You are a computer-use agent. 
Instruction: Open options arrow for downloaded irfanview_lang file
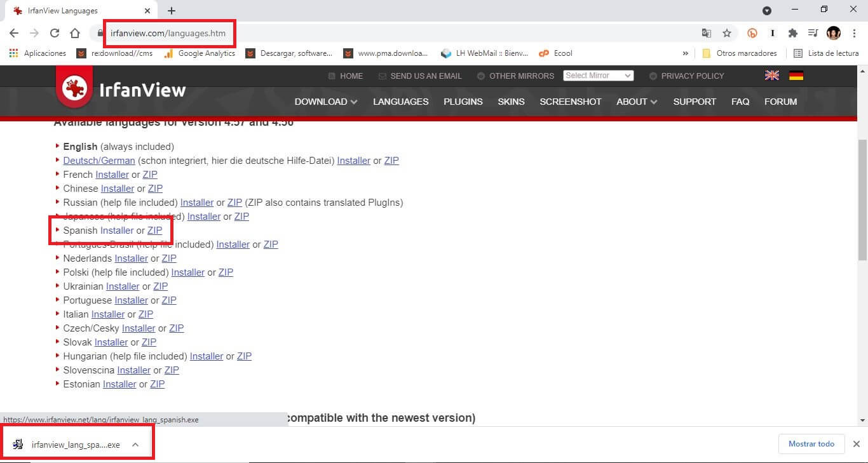coord(135,445)
